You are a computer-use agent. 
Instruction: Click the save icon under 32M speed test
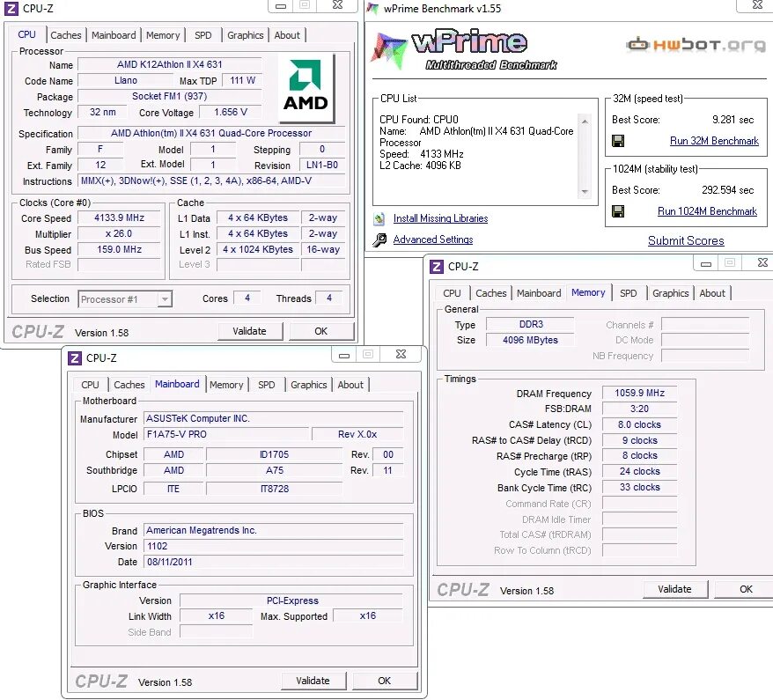(618, 141)
